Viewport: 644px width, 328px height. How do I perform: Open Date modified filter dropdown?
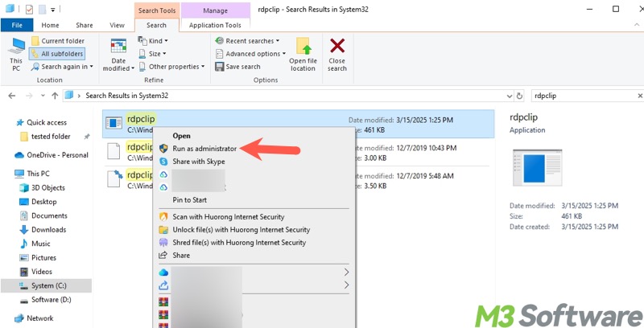[118, 55]
